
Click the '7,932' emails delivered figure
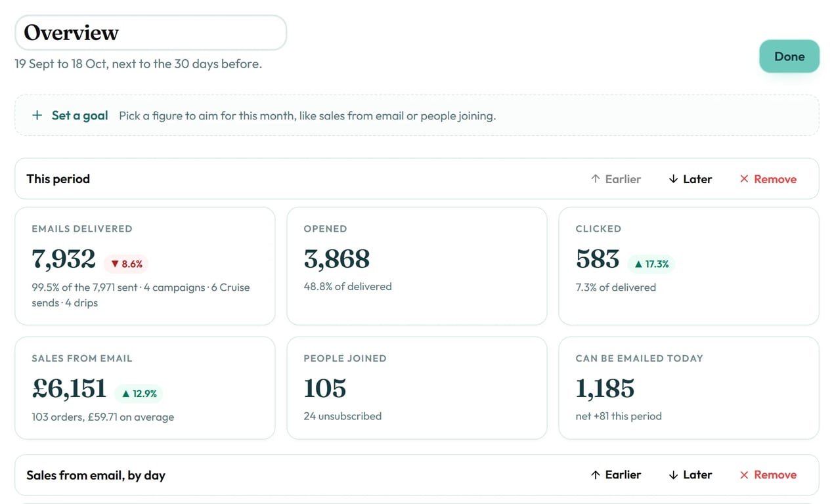[x=64, y=259]
